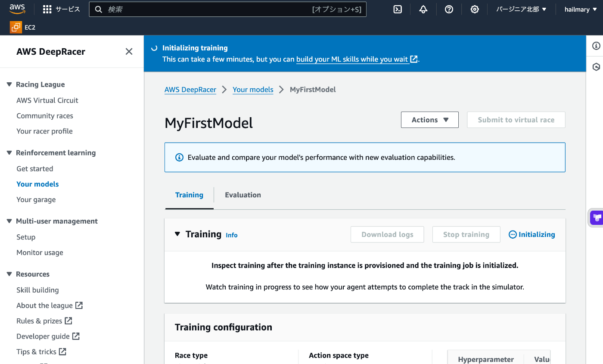Screen dimensions: 603x364
Task: Go to Your models breadcrumb
Action: coord(253,90)
